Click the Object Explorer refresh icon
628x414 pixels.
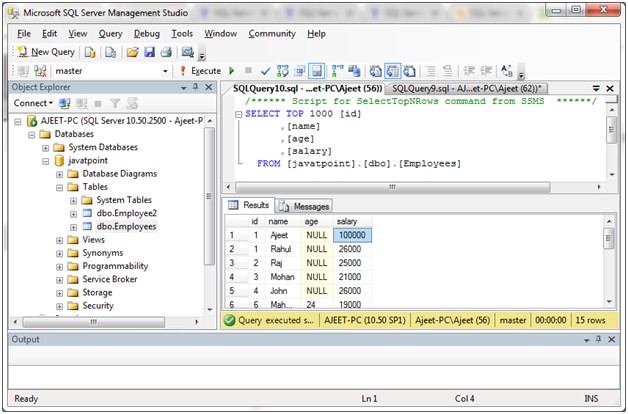point(132,104)
